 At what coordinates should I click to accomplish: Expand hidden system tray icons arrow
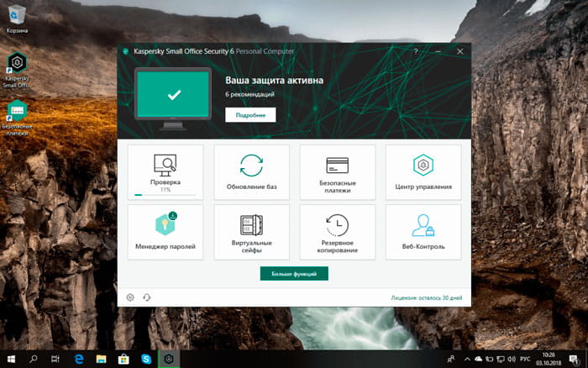[x=467, y=360]
